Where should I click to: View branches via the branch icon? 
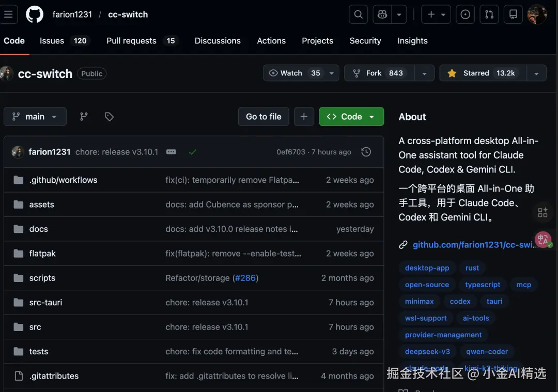point(84,116)
